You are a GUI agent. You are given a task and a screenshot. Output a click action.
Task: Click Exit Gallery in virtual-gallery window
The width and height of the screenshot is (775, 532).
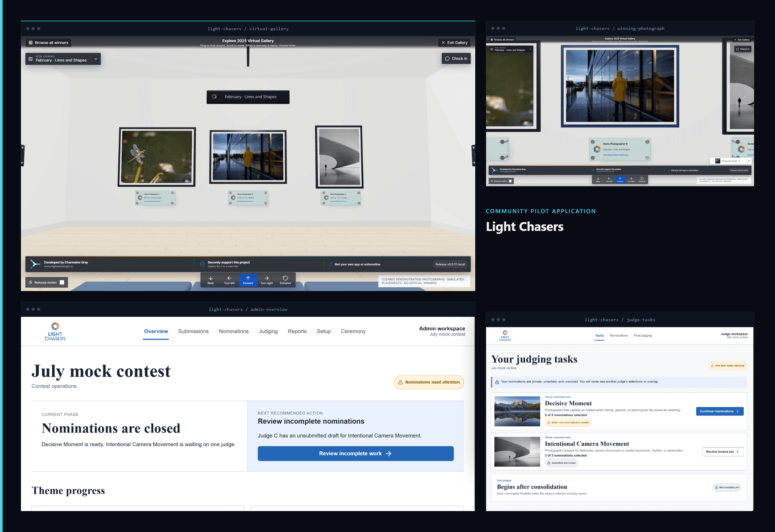(x=454, y=43)
